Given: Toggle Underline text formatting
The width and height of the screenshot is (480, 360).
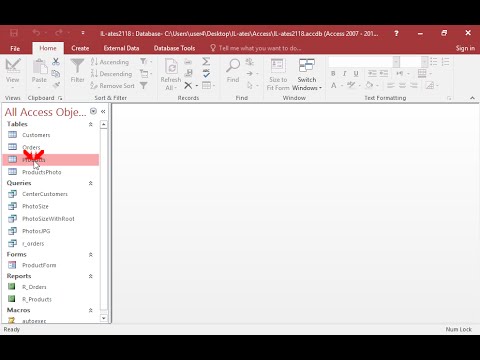Looking at the screenshot, I should click(356, 73).
